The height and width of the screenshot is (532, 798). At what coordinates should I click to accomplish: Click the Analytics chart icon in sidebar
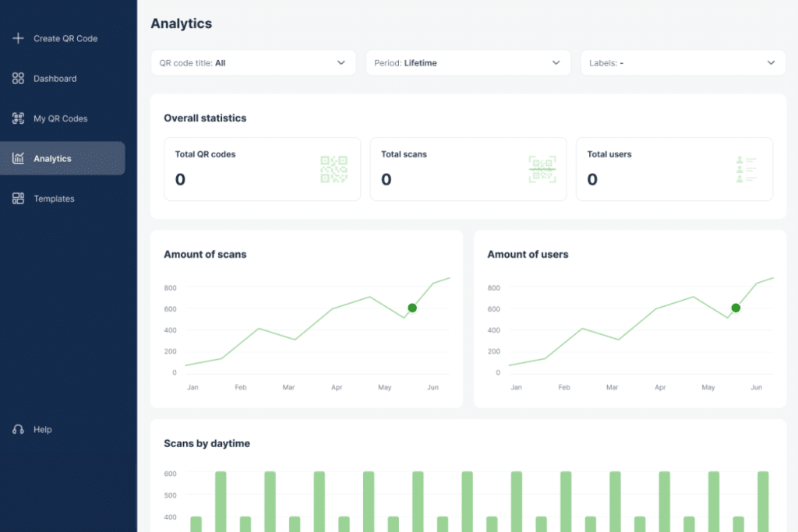pos(17,157)
